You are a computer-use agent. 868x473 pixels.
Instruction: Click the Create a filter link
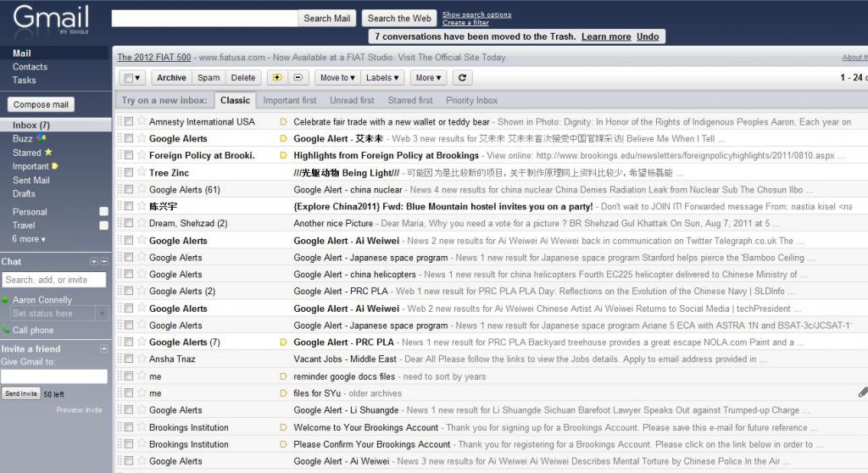point(465,23)
